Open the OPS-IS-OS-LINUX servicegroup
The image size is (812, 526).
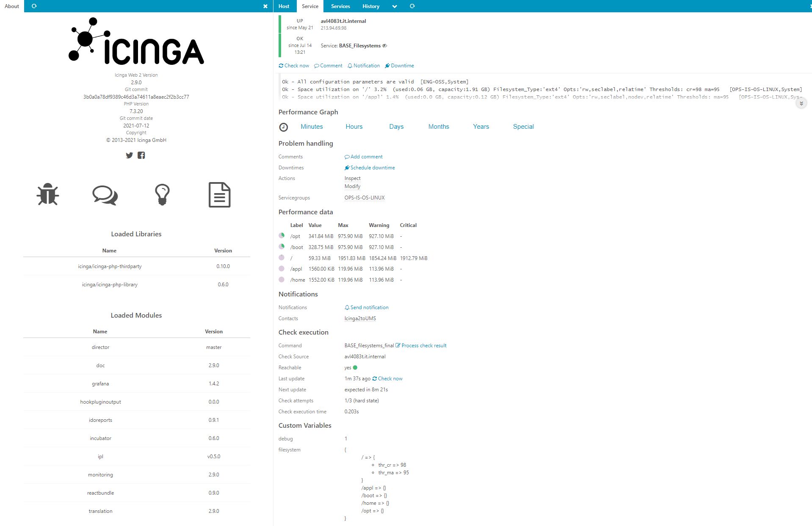click(365, 197)
